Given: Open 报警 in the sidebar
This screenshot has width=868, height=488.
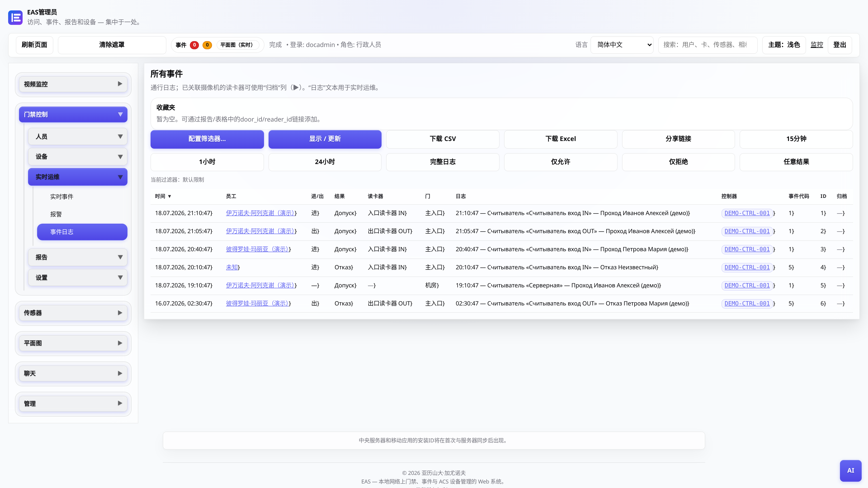Looking at the screenshot, I should 56,214.
